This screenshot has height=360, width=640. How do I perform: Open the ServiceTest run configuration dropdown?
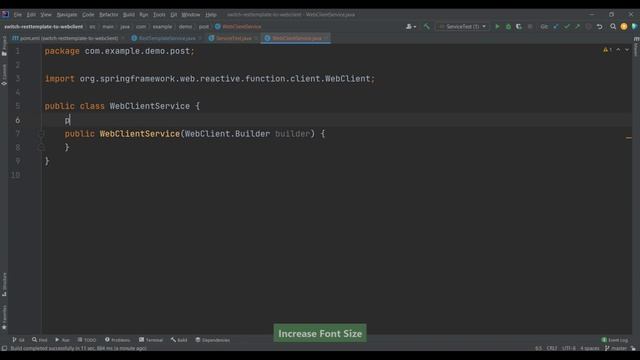pyautogui.click(x=462, y=27)
